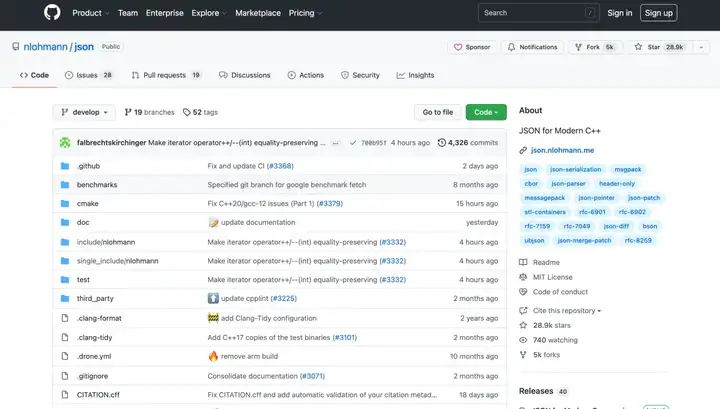Open the .clang-tidy file
720x409 pixels.
[x=94, y=337]
